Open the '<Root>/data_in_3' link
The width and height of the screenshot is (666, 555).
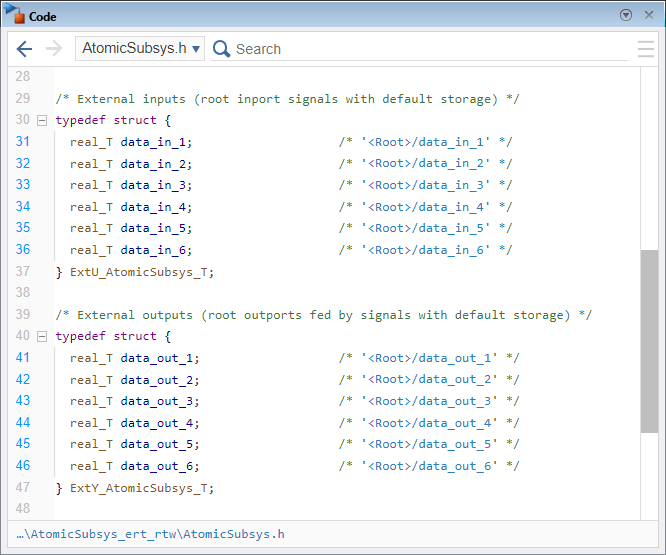pyautogui.click(x=425, y=185)
